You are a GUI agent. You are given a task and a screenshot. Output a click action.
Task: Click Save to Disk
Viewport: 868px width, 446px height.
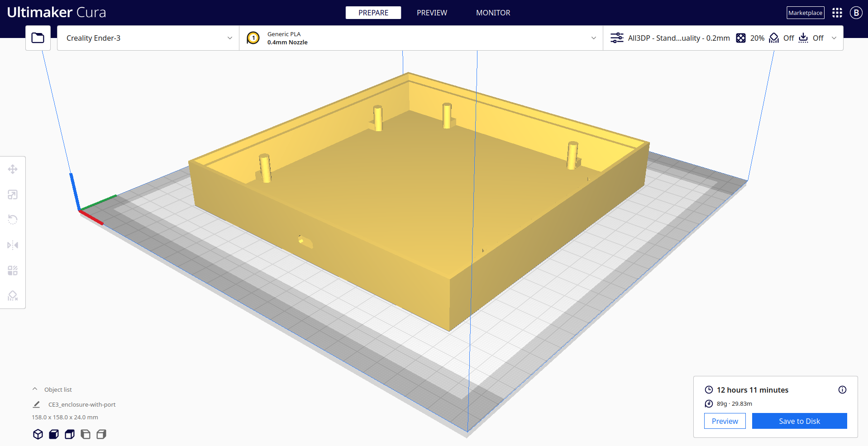[800, 421]
